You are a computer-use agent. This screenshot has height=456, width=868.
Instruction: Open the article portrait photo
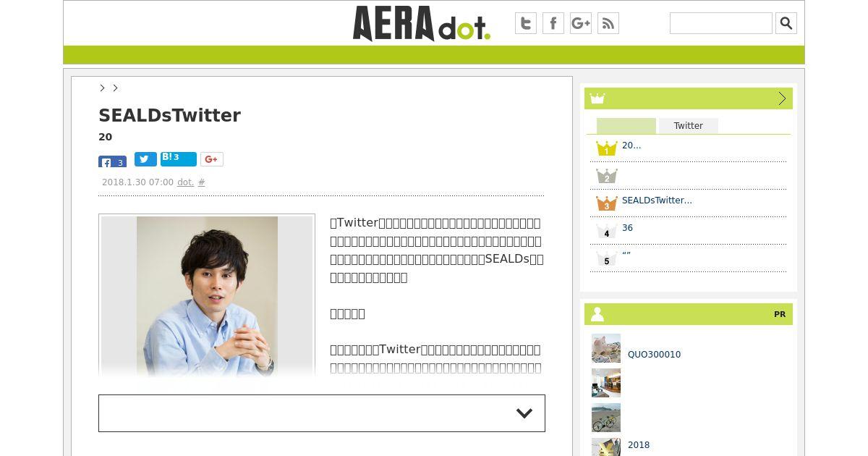pyautogui.click(x=207, y=295)
